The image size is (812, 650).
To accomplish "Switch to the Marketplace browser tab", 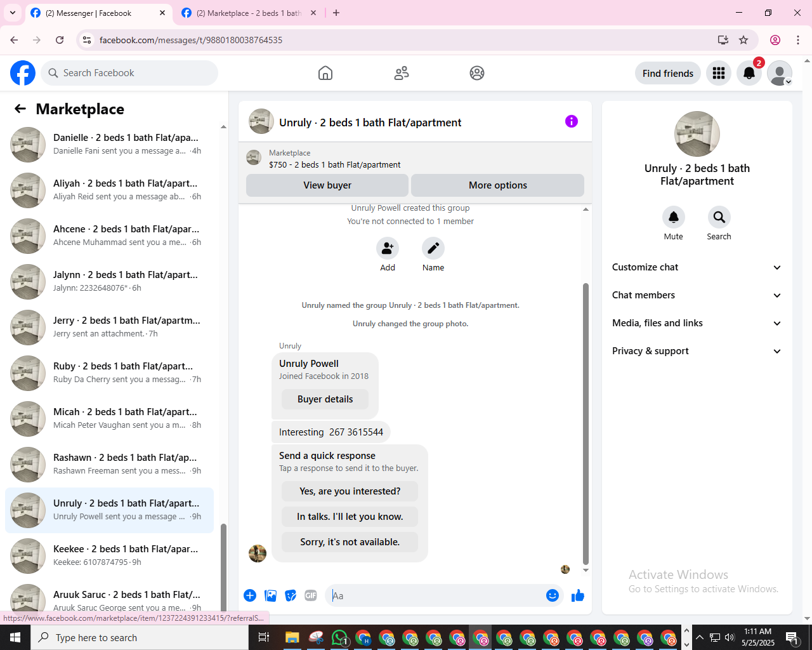I will [248, 13].
